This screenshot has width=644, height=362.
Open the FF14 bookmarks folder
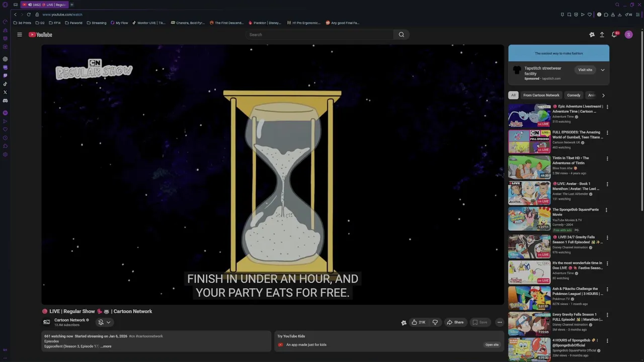(x=54, y=23)
